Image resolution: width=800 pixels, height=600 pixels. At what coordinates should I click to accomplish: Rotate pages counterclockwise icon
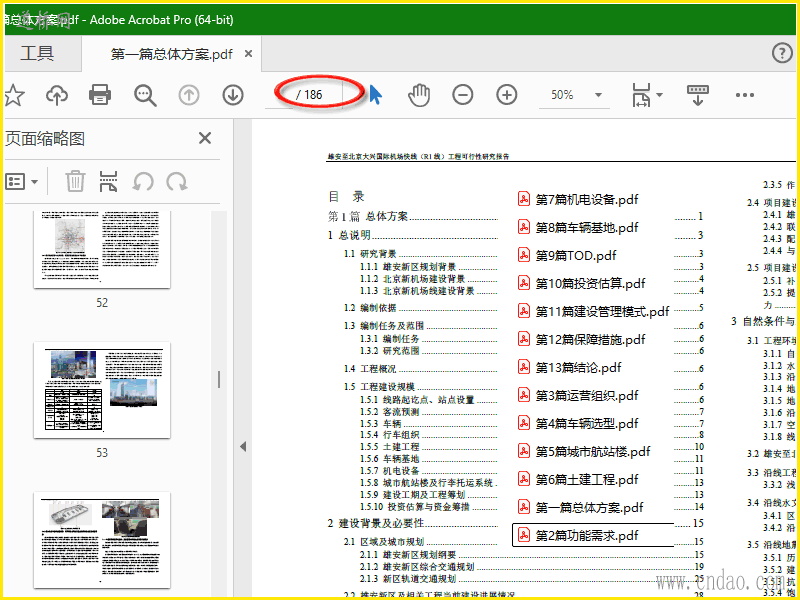click(143, 181)
